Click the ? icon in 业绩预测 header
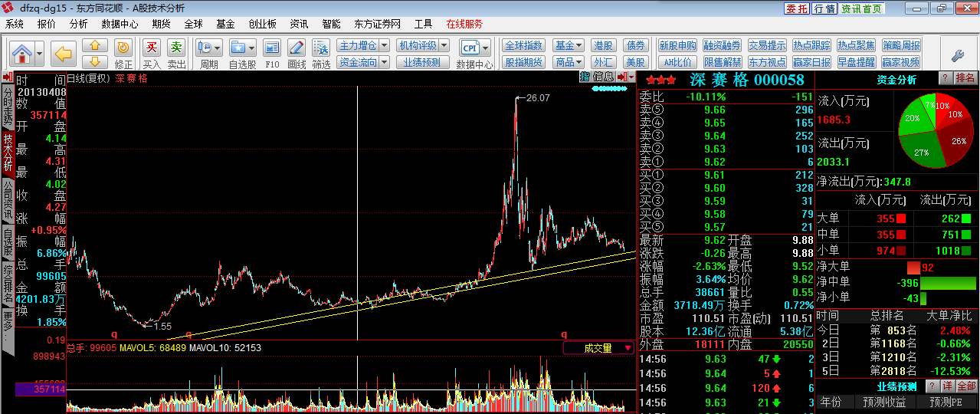 coord(932,386)
